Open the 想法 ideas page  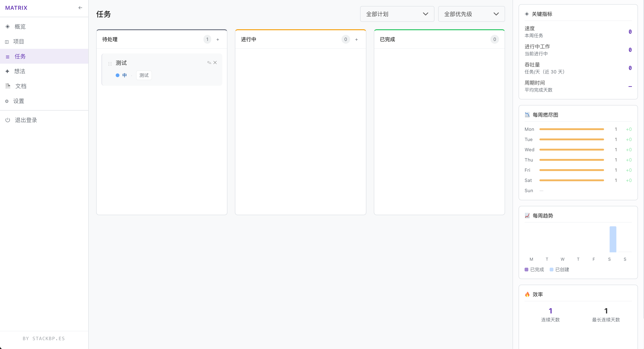[x=44, y=71]
